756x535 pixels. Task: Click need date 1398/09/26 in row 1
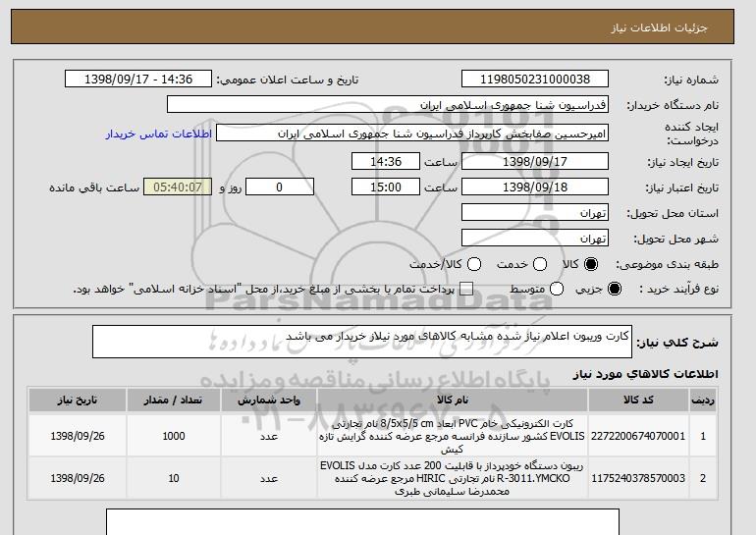(78, 436)
